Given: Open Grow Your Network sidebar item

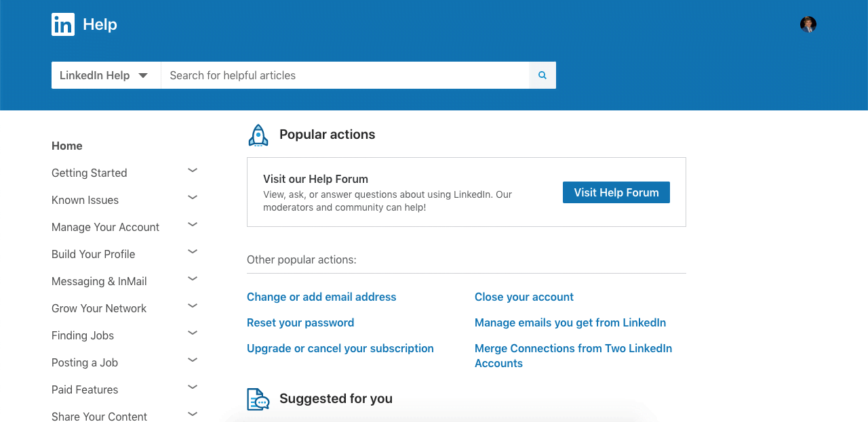Looking at the screenshot, I should (x=99, y=308).
